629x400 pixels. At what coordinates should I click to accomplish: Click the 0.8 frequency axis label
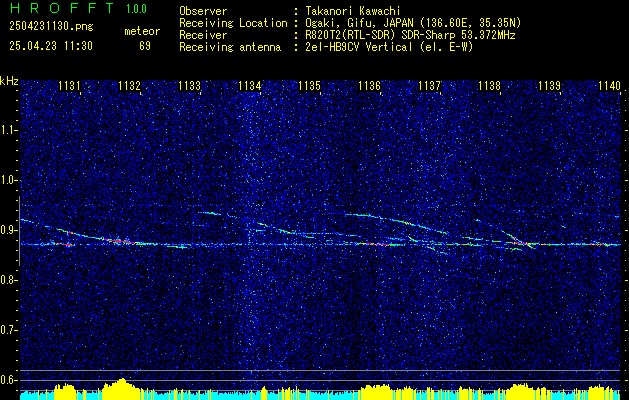click(9, 280)
